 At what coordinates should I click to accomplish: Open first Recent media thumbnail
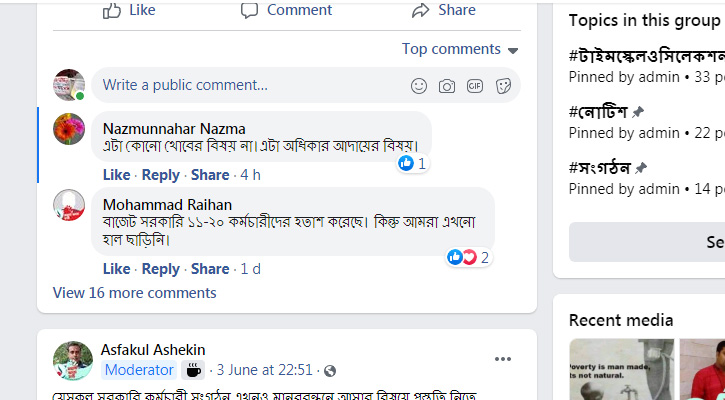(x=620, y=370)
